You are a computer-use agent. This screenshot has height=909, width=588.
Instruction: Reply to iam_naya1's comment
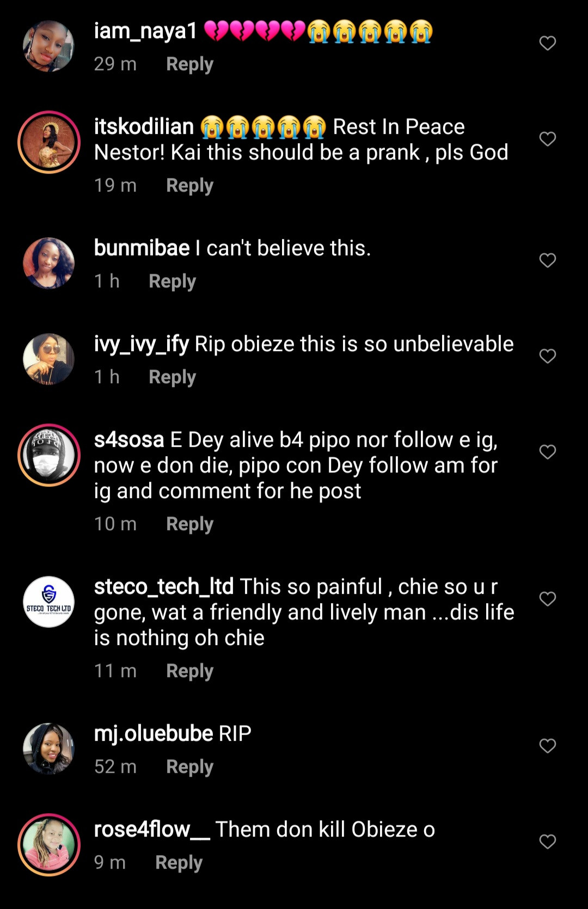pyautogui.click(x=189, y=64)
